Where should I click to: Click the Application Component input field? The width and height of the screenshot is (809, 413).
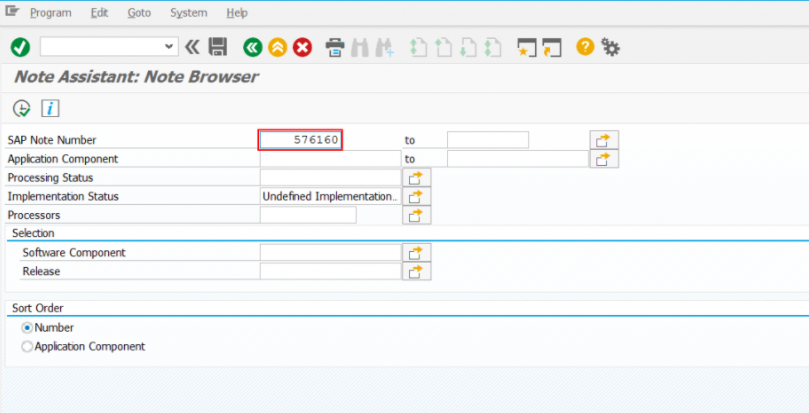[x=330, y=158]
